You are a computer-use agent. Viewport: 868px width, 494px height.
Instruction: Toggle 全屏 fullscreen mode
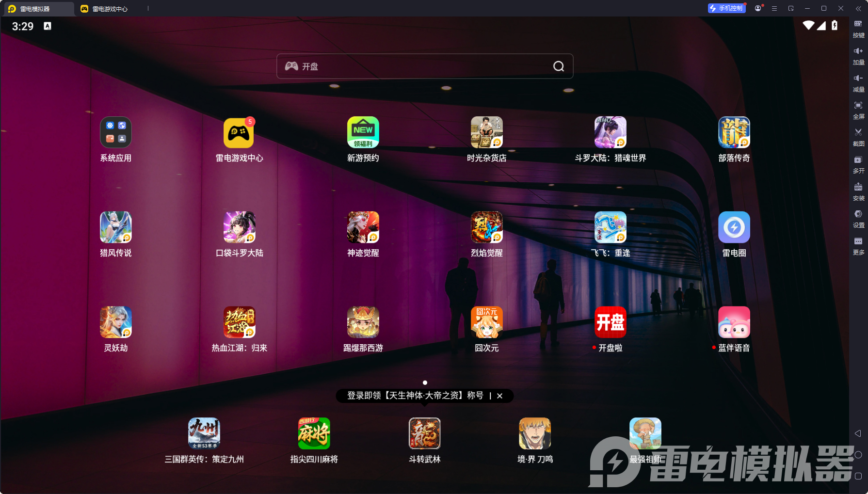click(858, 111)
